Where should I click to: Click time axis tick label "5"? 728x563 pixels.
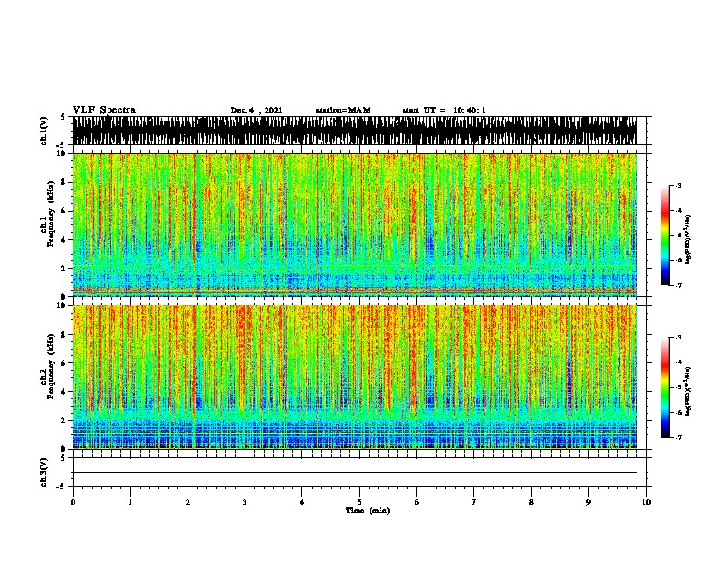click(x=359, y=502)
